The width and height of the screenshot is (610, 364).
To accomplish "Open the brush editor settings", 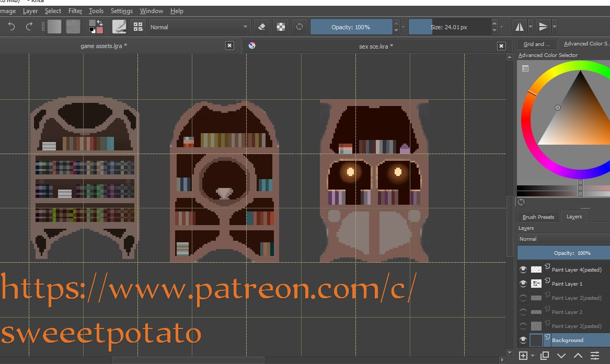I will pos(119,27).
